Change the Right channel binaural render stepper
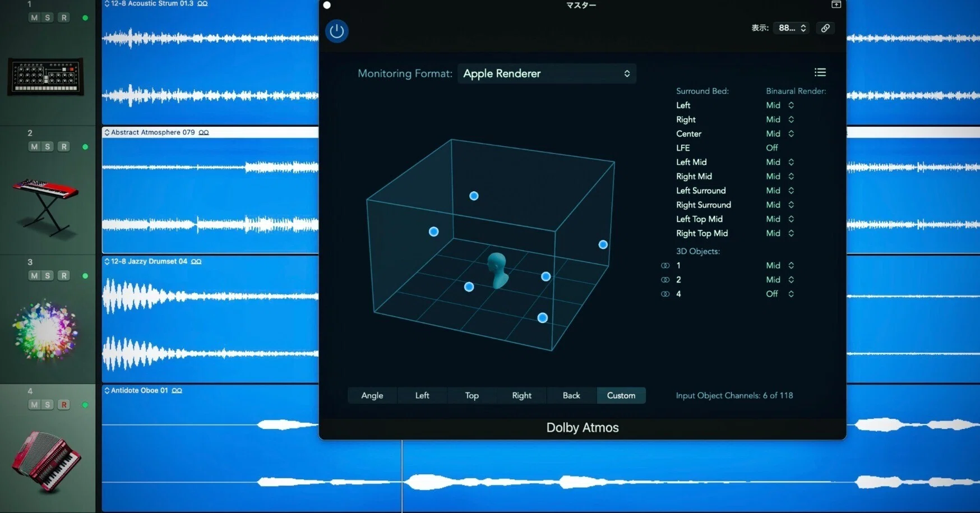Screen dimensions: 980x513 pos(791,119)
